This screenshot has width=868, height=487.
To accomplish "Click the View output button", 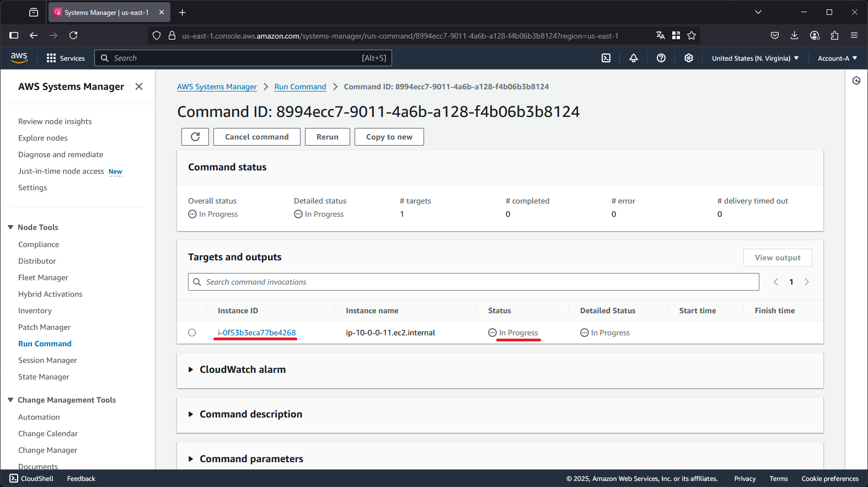I will (x=778, y=258).
